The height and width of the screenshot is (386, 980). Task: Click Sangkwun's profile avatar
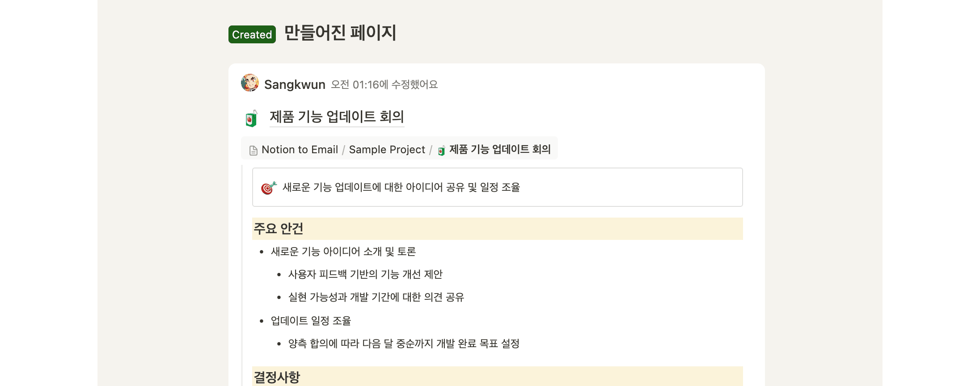(250, 83)
